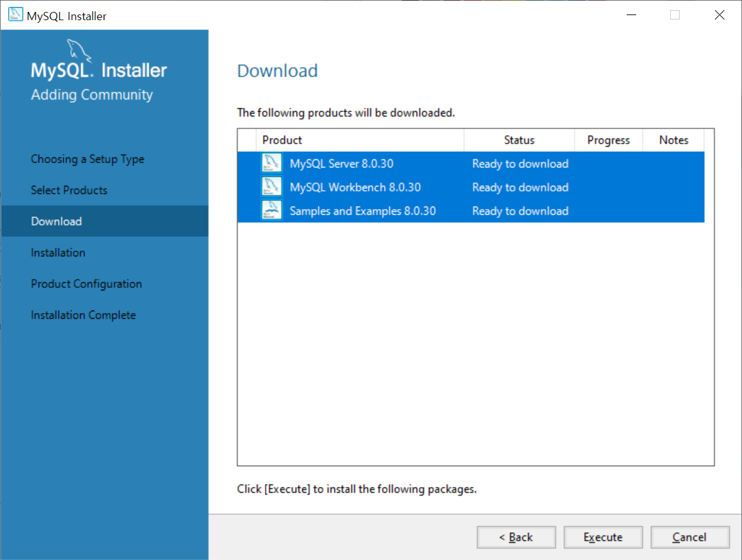Open the Download step in sidebar
Image resolution: width=742 pixels, height=560 pixels.
(x=104, y=221)
